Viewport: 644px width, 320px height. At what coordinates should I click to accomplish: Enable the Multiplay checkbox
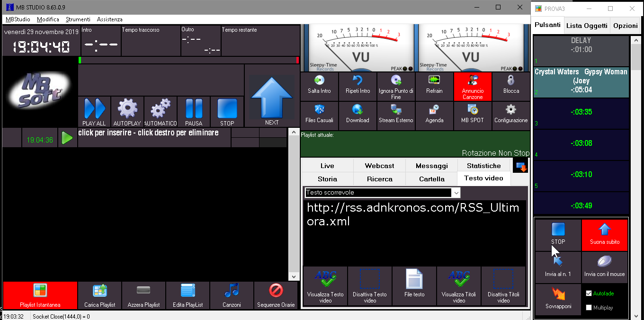[589, 308]
